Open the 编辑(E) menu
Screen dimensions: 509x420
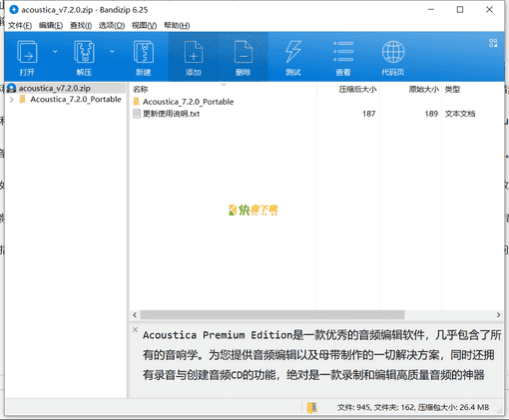click(x=51, y=26)
